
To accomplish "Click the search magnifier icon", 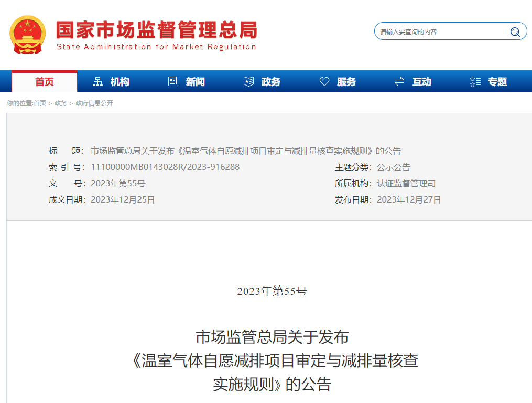I will pos(515,31).
